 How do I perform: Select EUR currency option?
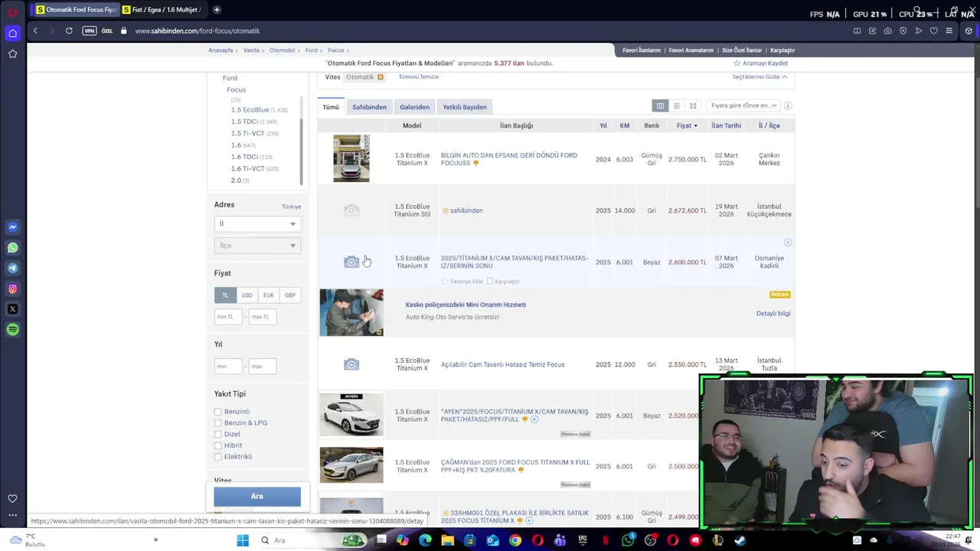(x=268, y=295)
